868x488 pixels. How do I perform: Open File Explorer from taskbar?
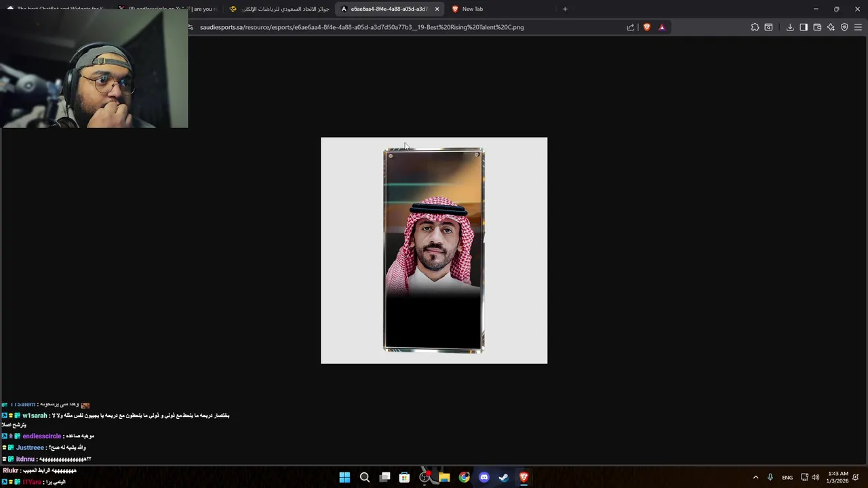pyautogui.click(x=444, y=477)
